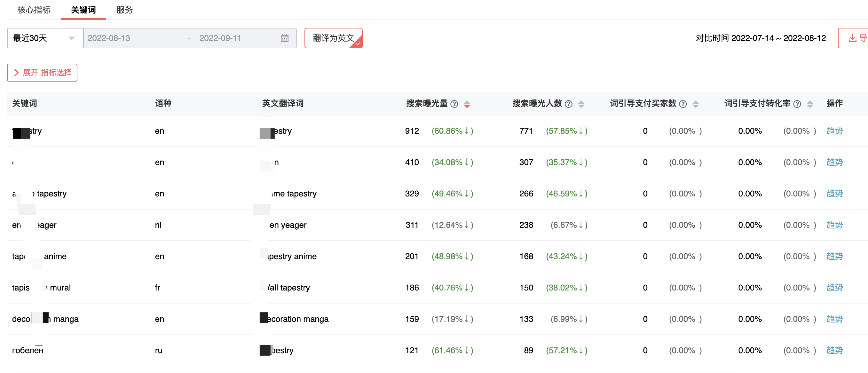The height and width of the screenshot is (373, 868).
Task: Open 趋势 trend for the гобелен keyword
Action: (834, 350)
